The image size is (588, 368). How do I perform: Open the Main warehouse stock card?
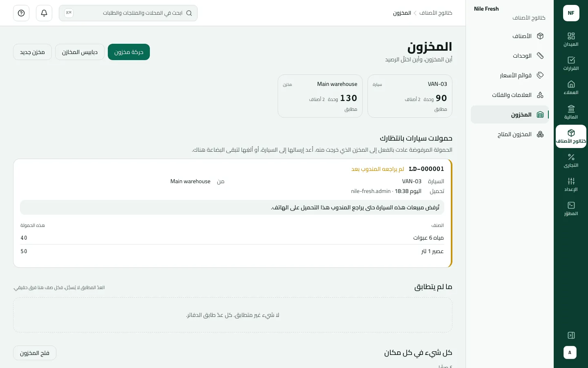320,96
